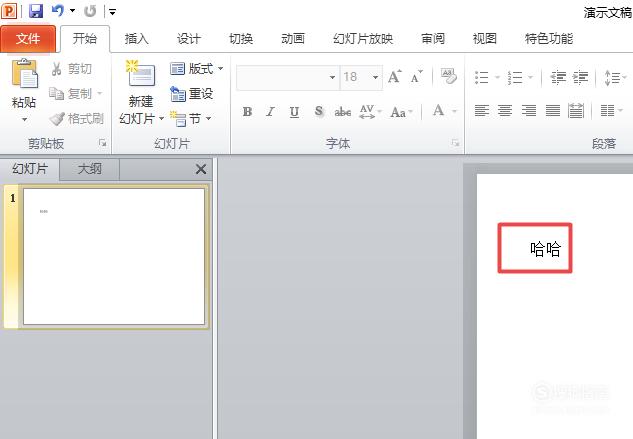This screenshot has width=633, height=439.
Task: Click the decrease list level icon
Action: (558, 77)
